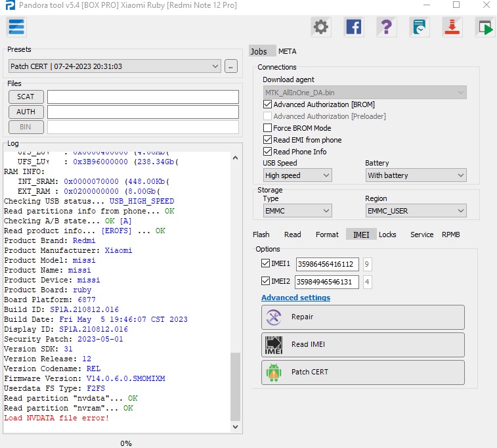
Task: Click the Facebook icon in toolbar
Action: (353, 27)
